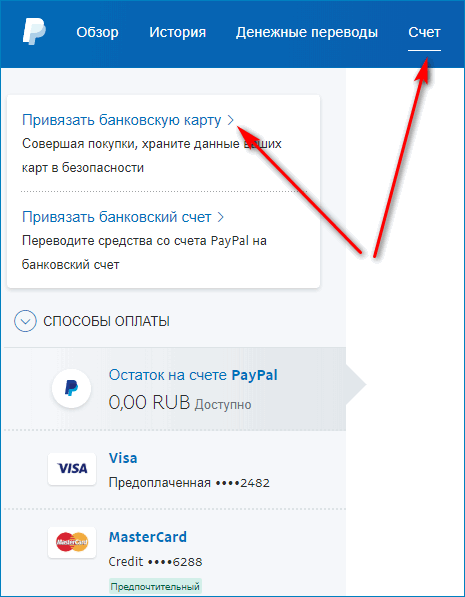Click the MasterCard logo icon
Screen dimensions: 465x597
(x=72, y=542)
